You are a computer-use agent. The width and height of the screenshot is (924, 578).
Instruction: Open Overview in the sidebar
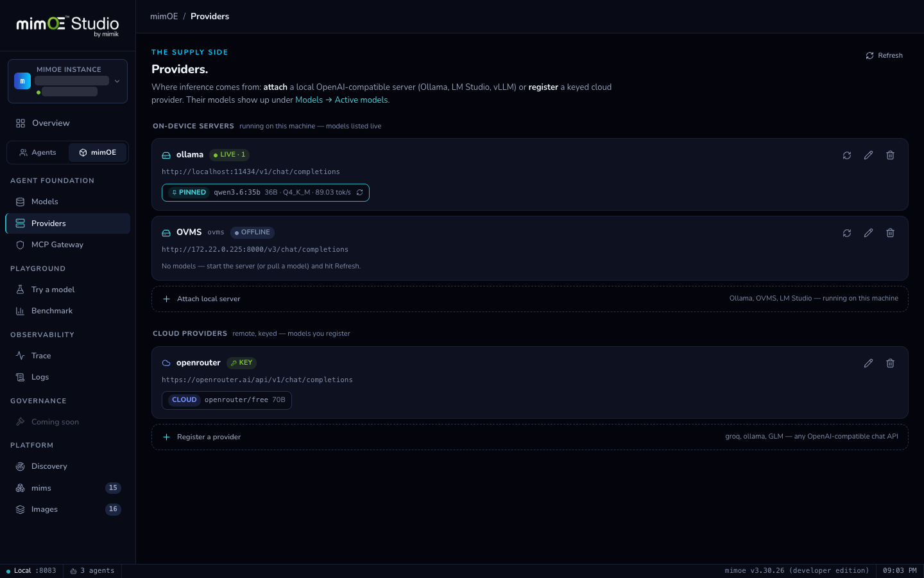(67, 123)
